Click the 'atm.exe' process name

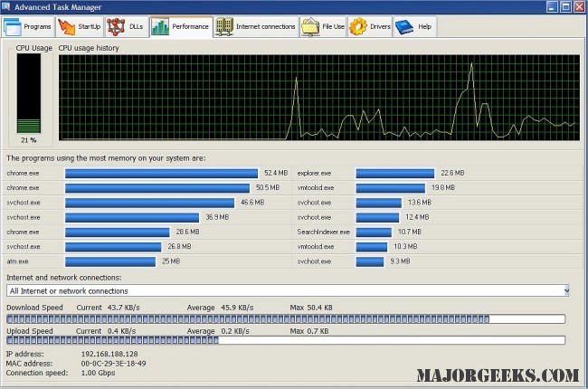pos(17,261)
